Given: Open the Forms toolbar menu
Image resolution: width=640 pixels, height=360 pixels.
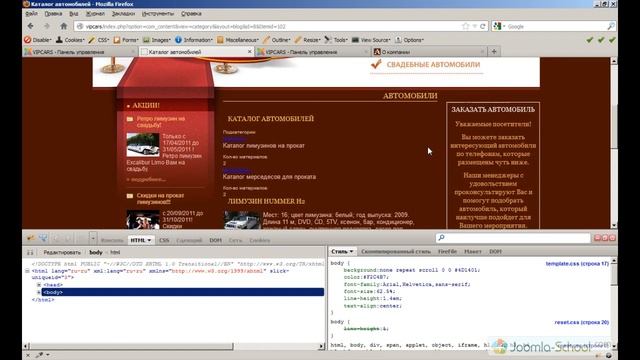Looking at the screenshot, I should (x=126, y=40).
